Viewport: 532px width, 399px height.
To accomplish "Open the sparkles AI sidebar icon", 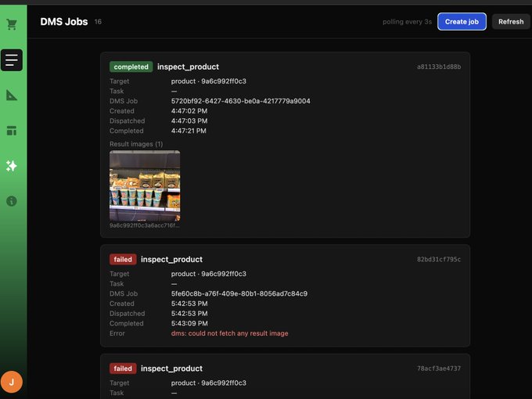I will [x=12, y=166].
